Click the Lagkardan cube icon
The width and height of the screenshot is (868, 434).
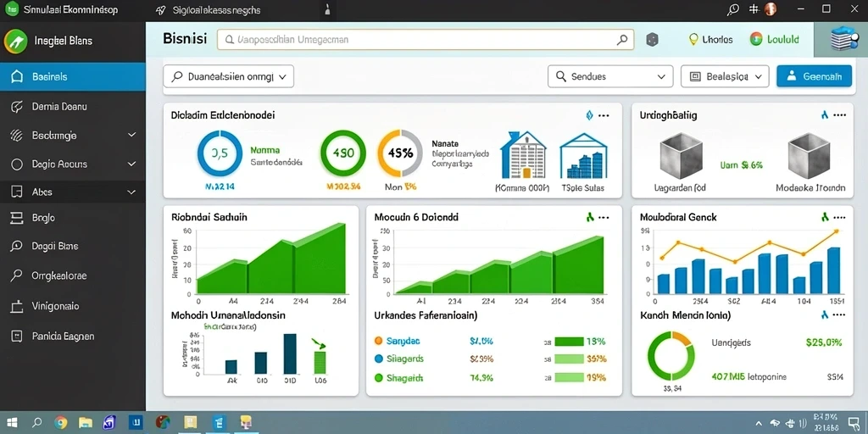(x=681, y=155)
